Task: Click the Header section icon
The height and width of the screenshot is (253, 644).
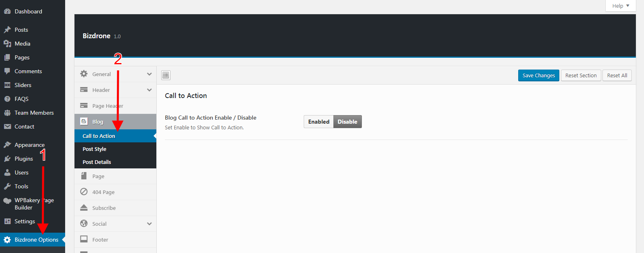Action: click(x=84, y=89)
